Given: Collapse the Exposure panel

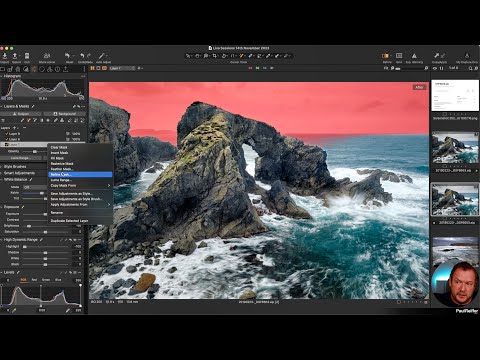Looking at the screenshot, I should tap(2, 207).
